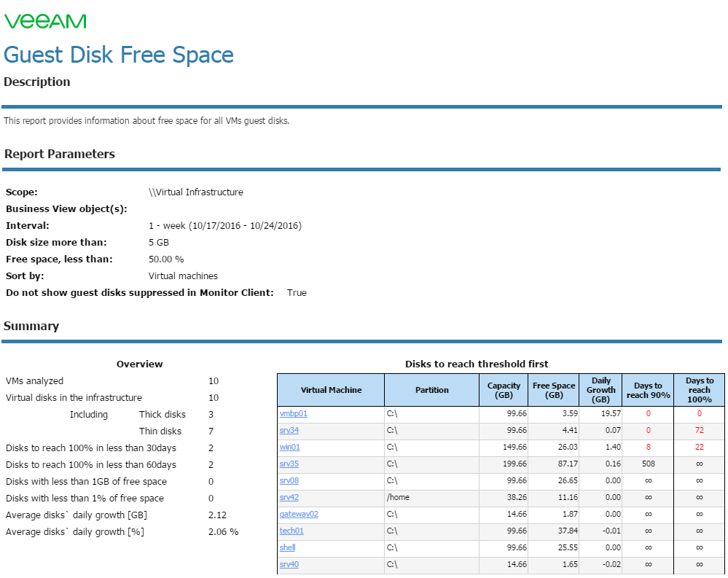Select the disk size value 5 GB

(x=159, y=242)
